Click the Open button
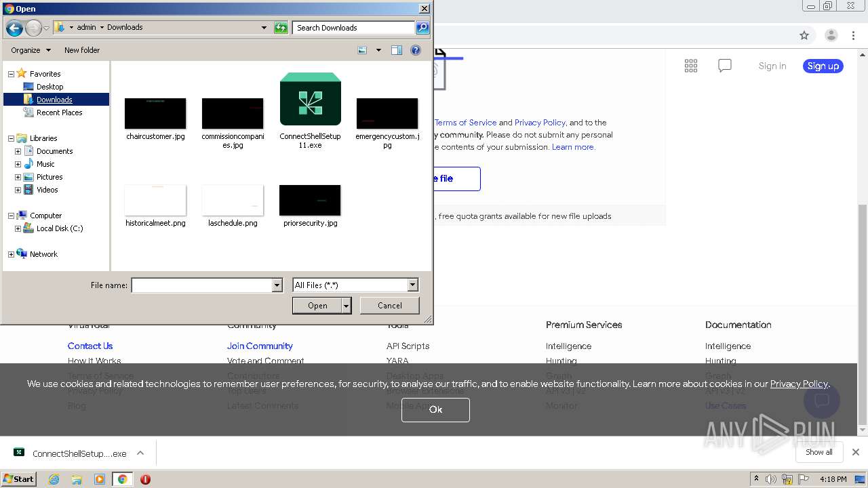 click(x=317, y=306)
